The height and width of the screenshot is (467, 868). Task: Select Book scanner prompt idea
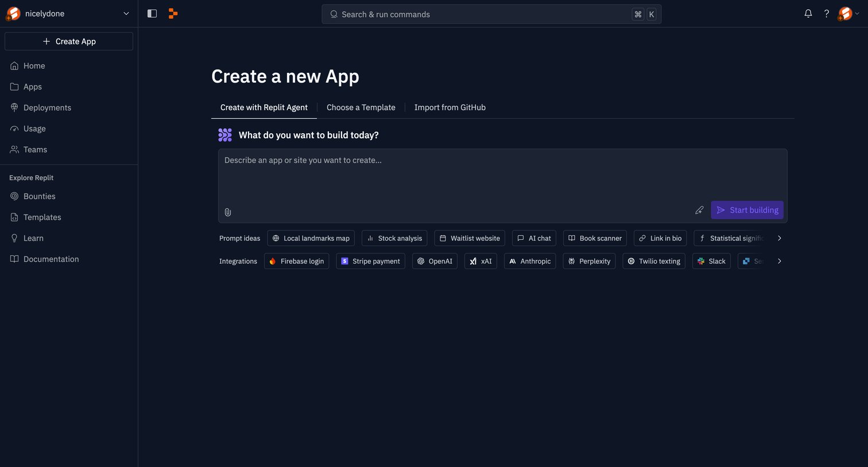595,238
